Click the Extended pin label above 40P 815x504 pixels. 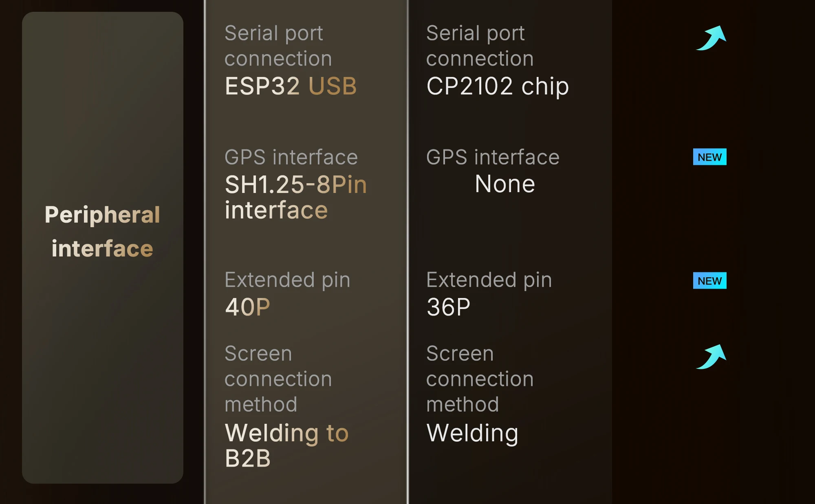coord(287,280)
